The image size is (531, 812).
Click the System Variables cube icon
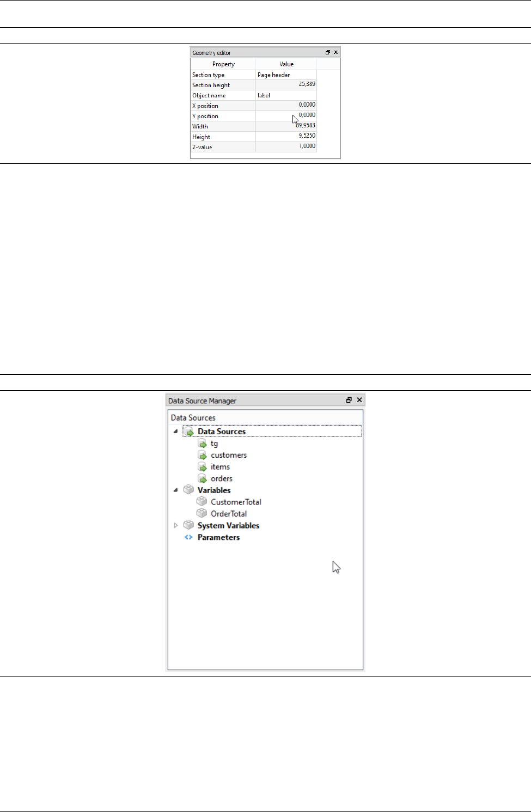coord(189,525)
